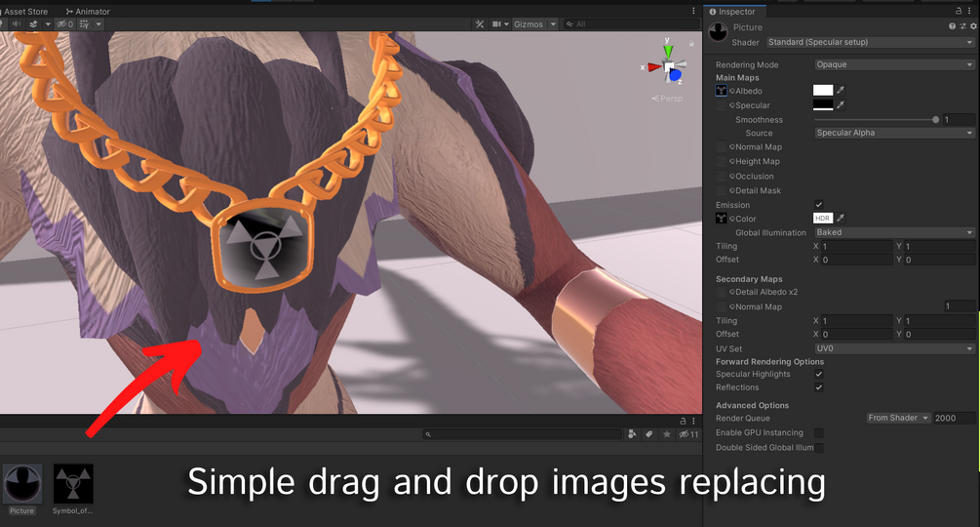Click the Smoothness slider handle
The height and width of the screenshot is (527, 980).
(935, 119)
